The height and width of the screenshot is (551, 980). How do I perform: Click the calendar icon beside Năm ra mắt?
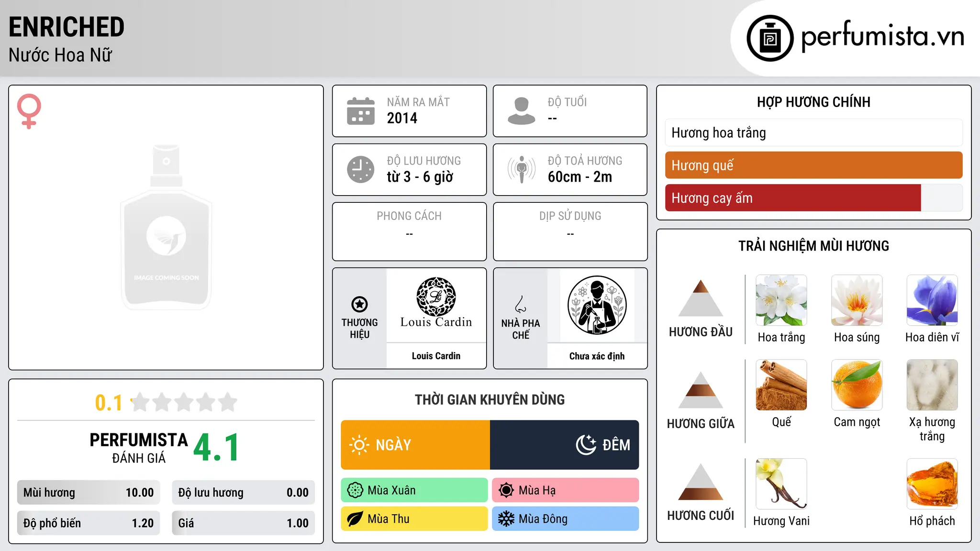(x=361, y=111)
